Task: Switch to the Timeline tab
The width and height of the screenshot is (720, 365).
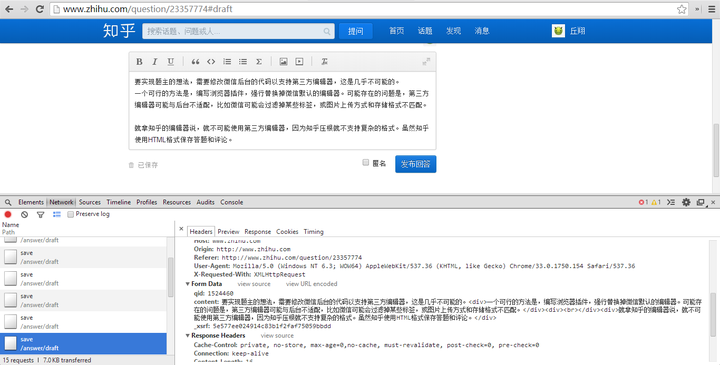Action: pyautogui.click(x=118, y=202)
